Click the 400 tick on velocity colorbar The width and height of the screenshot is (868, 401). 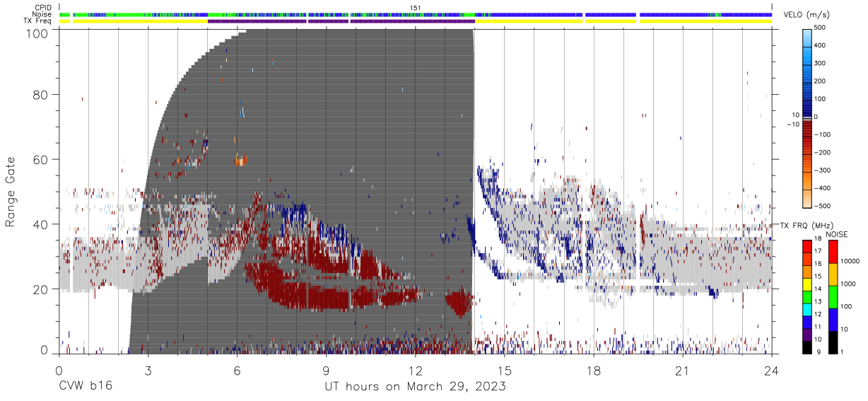pyautogui.click(x=820, y=46)
